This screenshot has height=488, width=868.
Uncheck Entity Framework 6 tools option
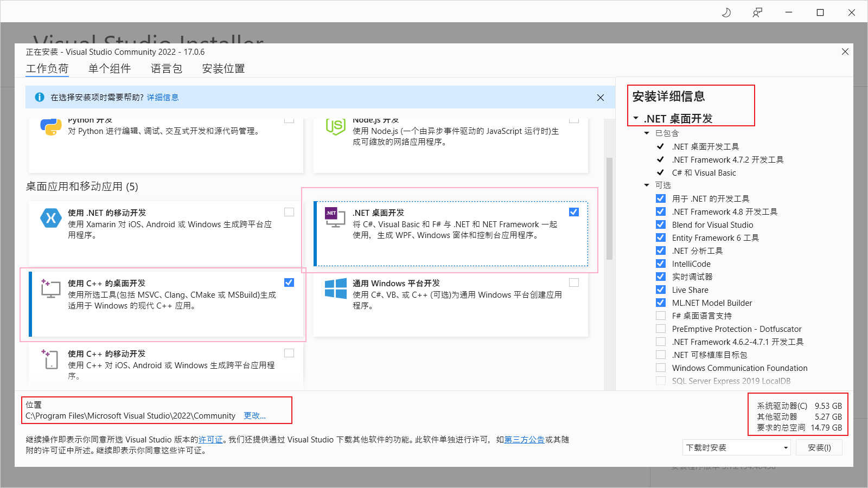pos(661,237)
